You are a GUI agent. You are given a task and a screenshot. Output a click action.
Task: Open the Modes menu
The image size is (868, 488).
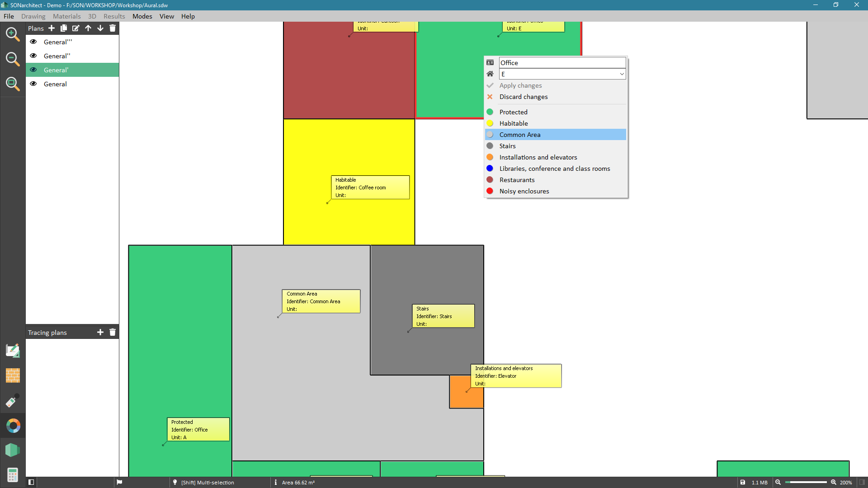point(142,16)
